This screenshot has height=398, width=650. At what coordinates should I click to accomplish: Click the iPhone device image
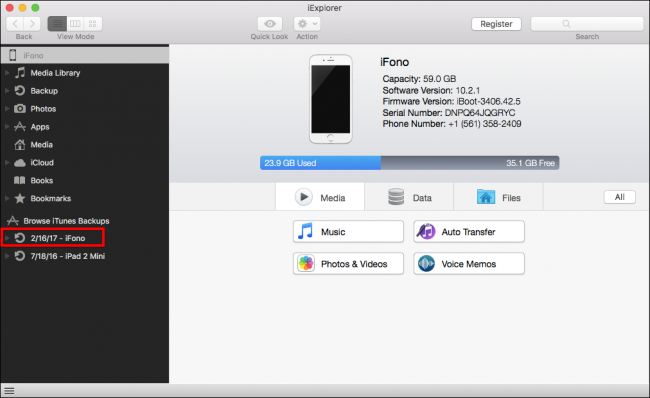[x=330, y=99]
